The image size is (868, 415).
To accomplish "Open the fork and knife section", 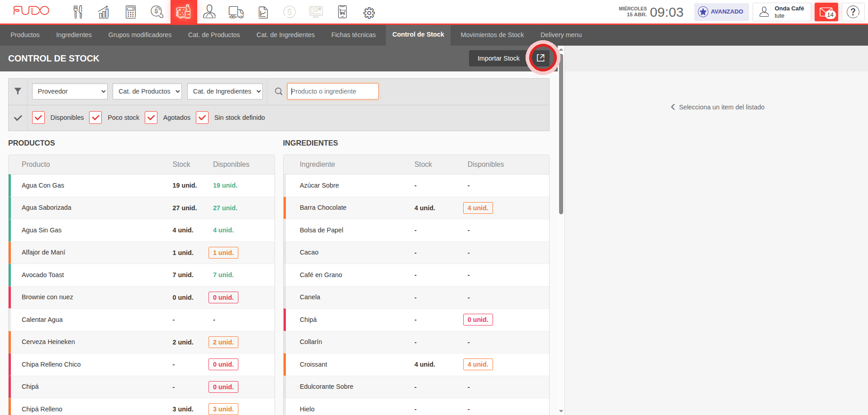I will (78, 12).
